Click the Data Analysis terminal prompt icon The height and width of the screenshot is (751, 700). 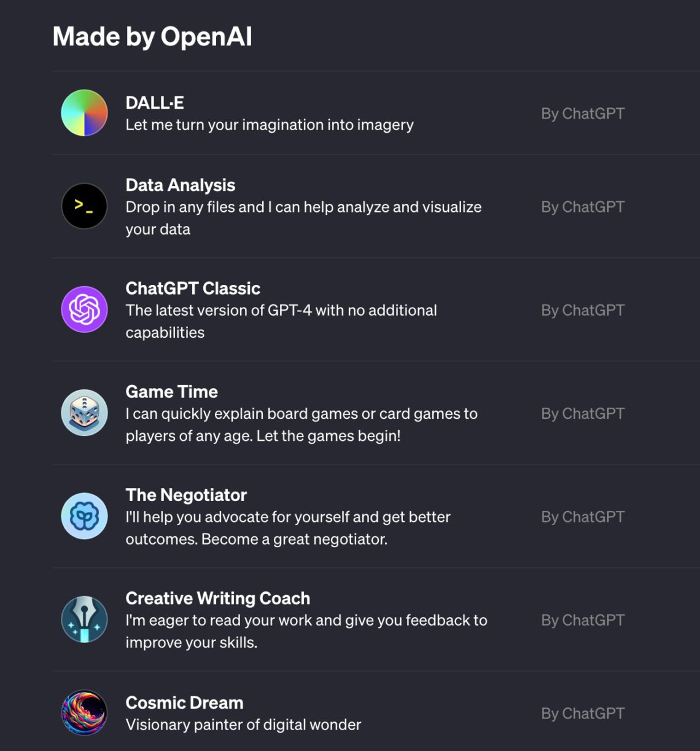click(85, 206)
